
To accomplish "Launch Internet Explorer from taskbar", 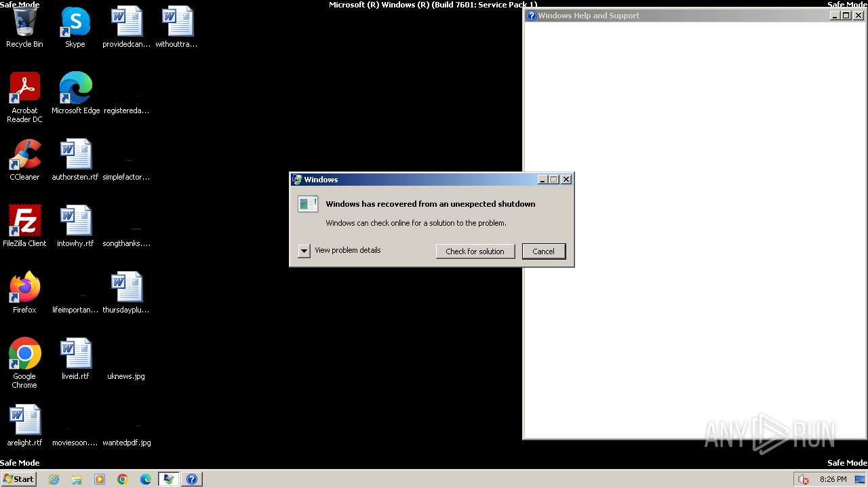I will [x=54, y=479].
